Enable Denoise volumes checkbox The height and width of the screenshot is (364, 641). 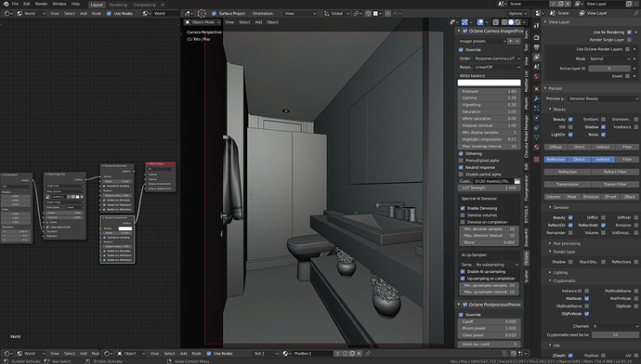(463, 215)
